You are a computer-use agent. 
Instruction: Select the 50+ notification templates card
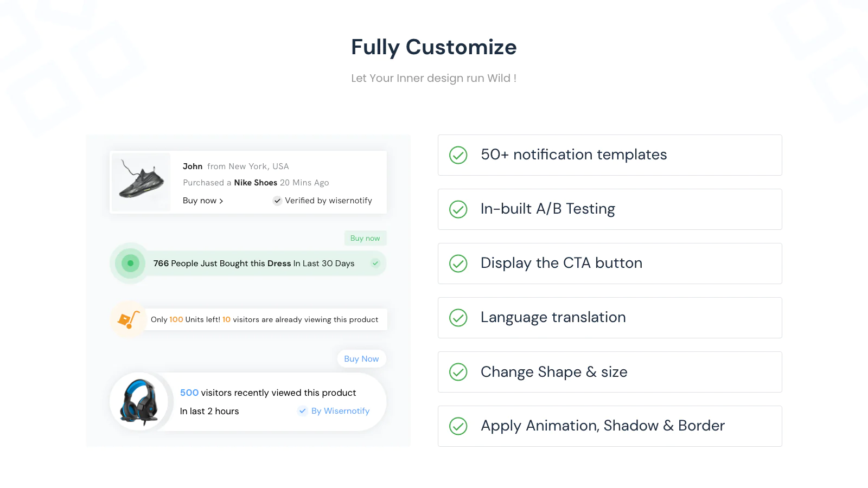click(x=610, y=155)
